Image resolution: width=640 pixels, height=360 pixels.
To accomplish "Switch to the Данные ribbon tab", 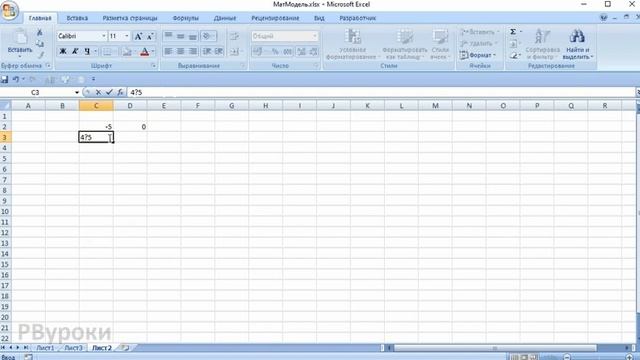I will (x=225, y=18).
